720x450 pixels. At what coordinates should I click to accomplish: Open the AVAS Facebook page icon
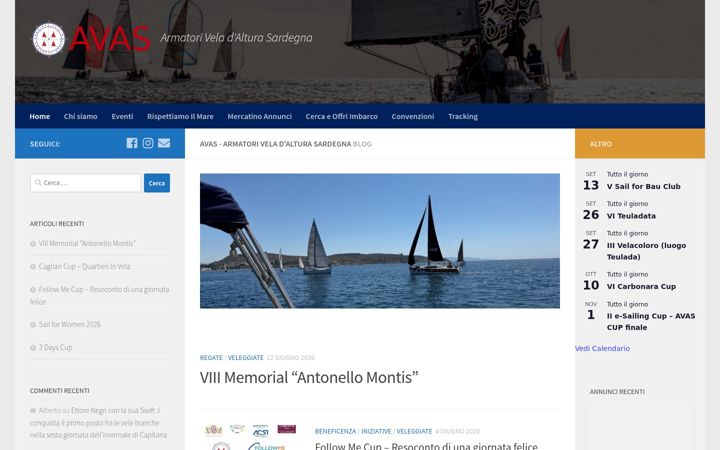pos(132,143)
